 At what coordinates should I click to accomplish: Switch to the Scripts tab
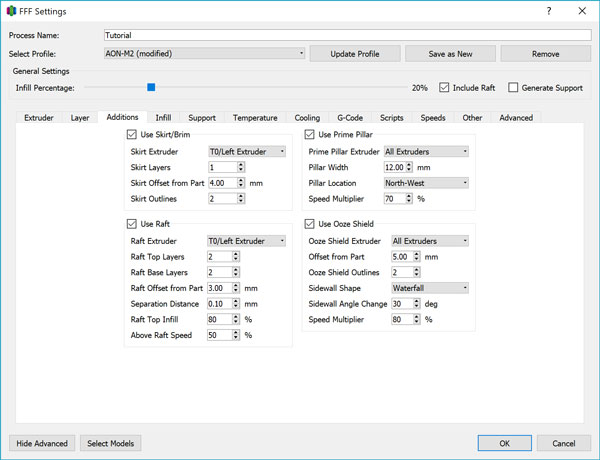pyautogui.click(x=391, y=118)
